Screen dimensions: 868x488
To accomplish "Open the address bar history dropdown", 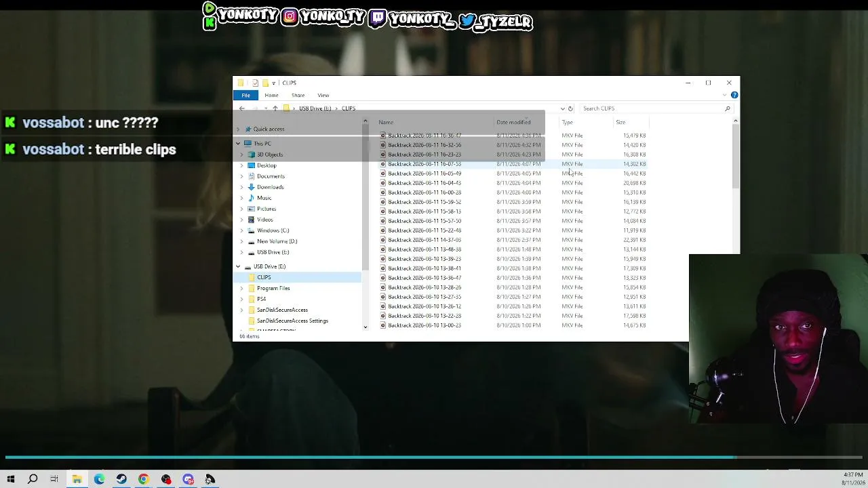I will click(x=562, y=108).
